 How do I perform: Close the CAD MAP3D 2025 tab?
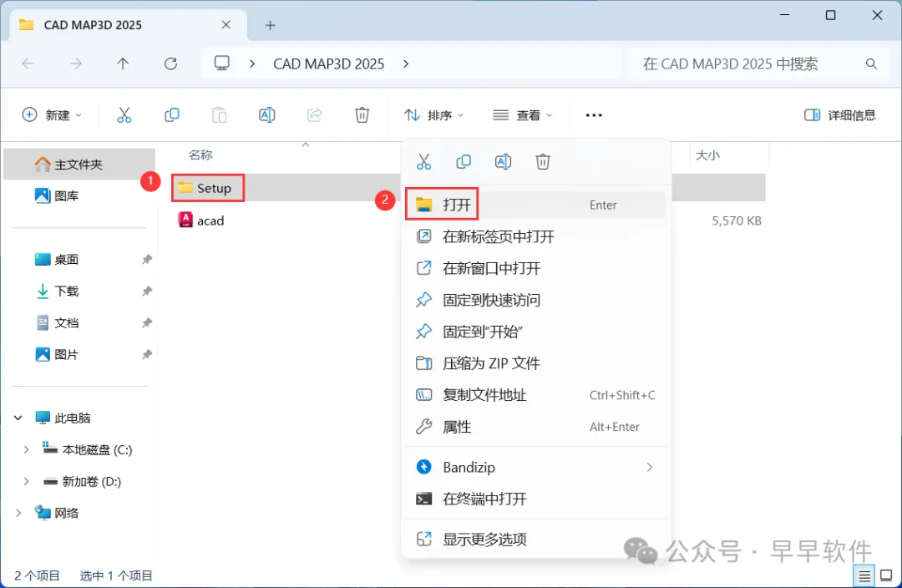226,25
